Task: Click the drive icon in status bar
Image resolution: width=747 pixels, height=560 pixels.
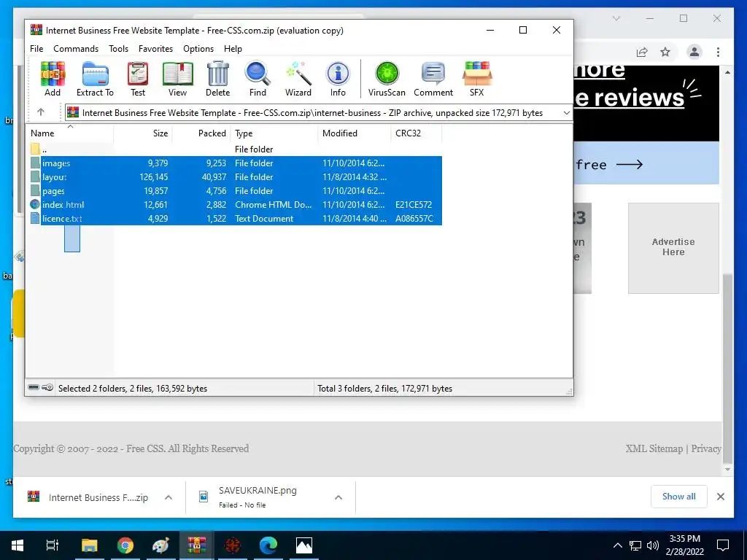Action: [x=34, y=388]
